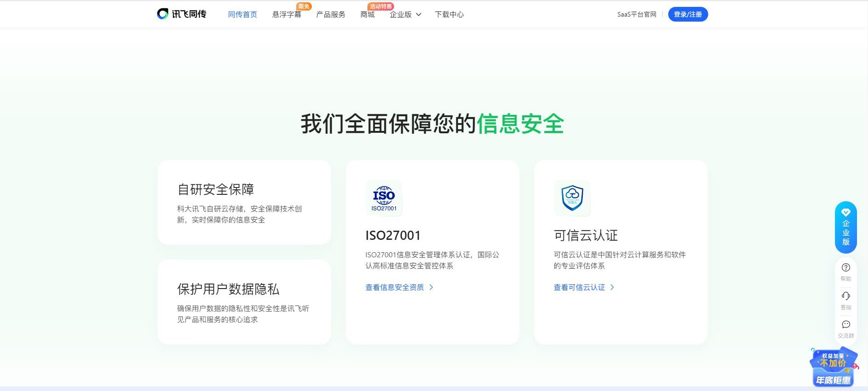
Task: Click the diamond icon on 企业版 button
Action: click(x=846, y=212)
